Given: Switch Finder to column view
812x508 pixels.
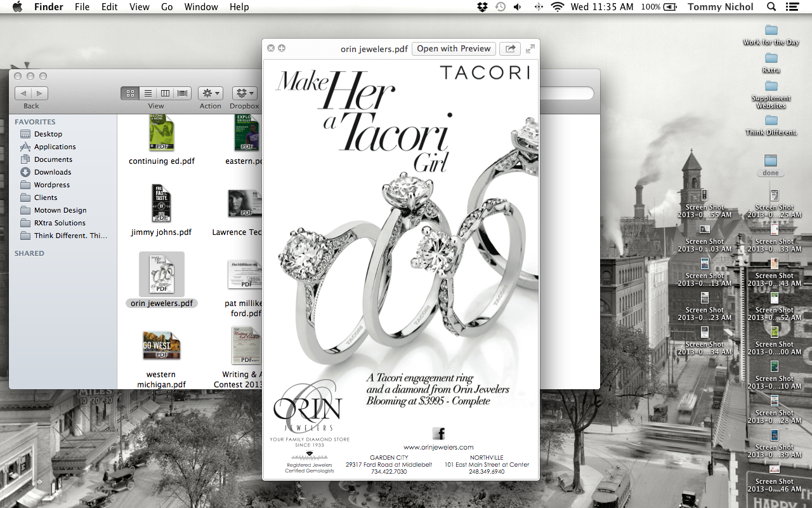Looking at the screenshot, I should (x=165, y=93).
